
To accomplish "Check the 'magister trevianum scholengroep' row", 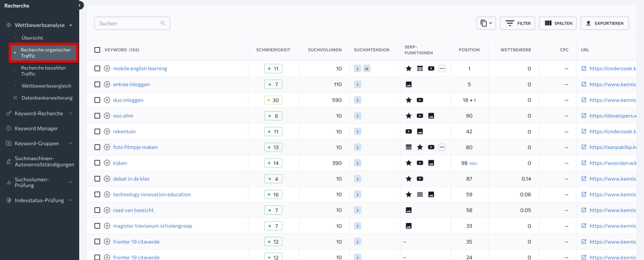I will 97,226.
